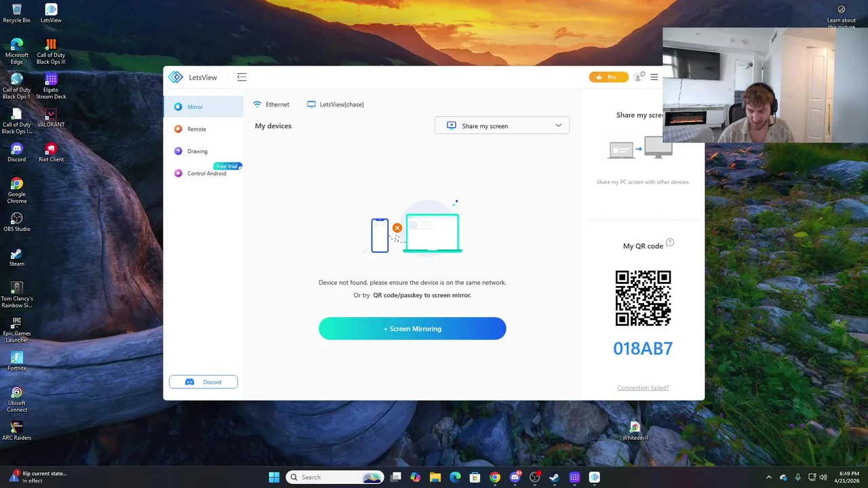868x488 pixels.
Task: Open the Windows Start menu
Action: [x=274, y=477]
